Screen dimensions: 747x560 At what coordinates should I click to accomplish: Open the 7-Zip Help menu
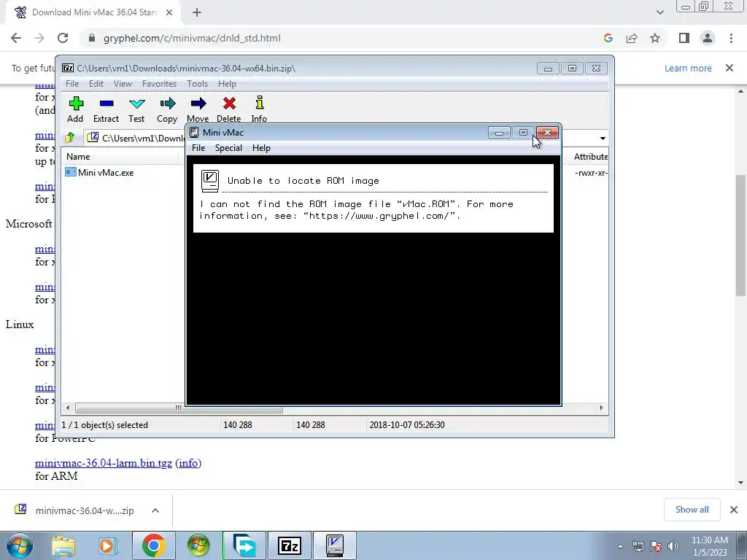click(x=228, y=84)
